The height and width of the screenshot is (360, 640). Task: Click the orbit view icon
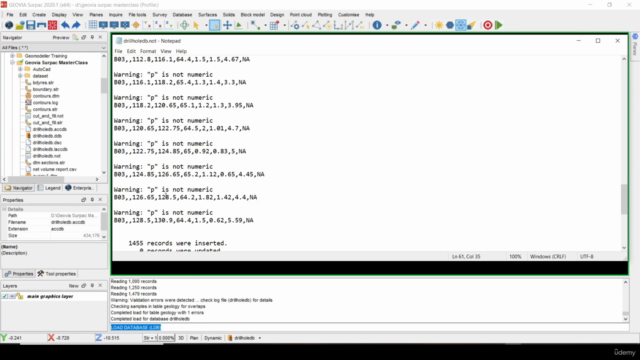coord(184,25)
